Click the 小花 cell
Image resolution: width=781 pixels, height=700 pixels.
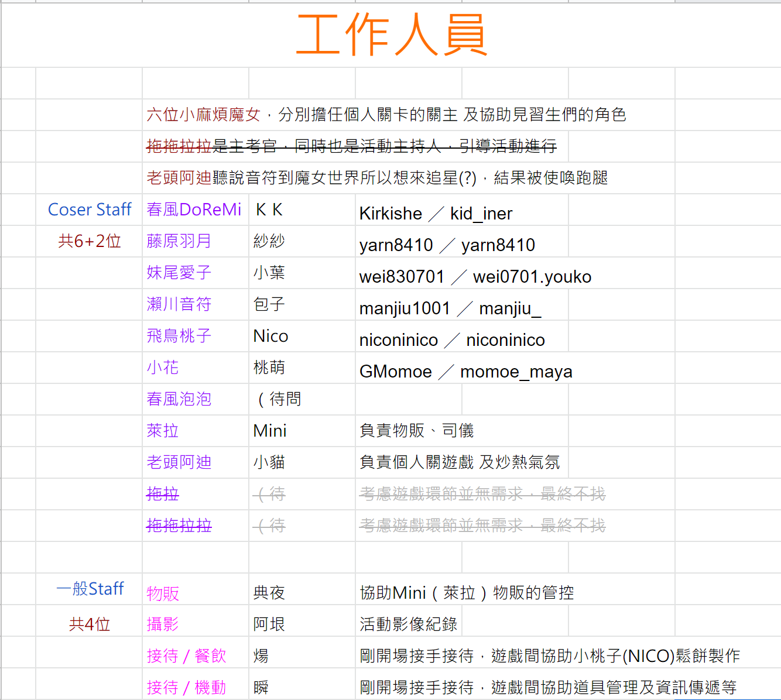click(x=196, y=368)
